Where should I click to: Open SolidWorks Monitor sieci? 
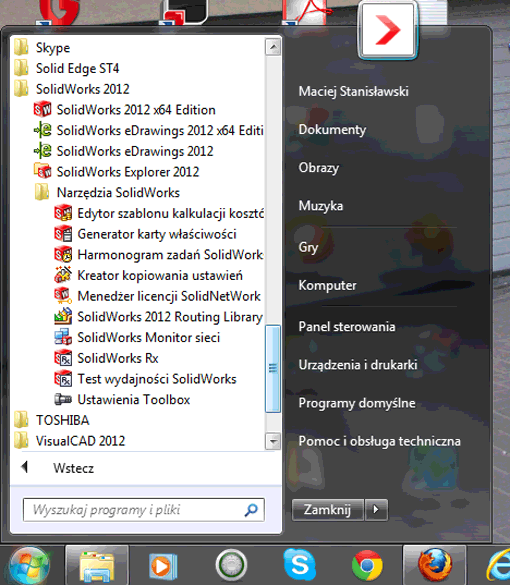coord(137,337)
